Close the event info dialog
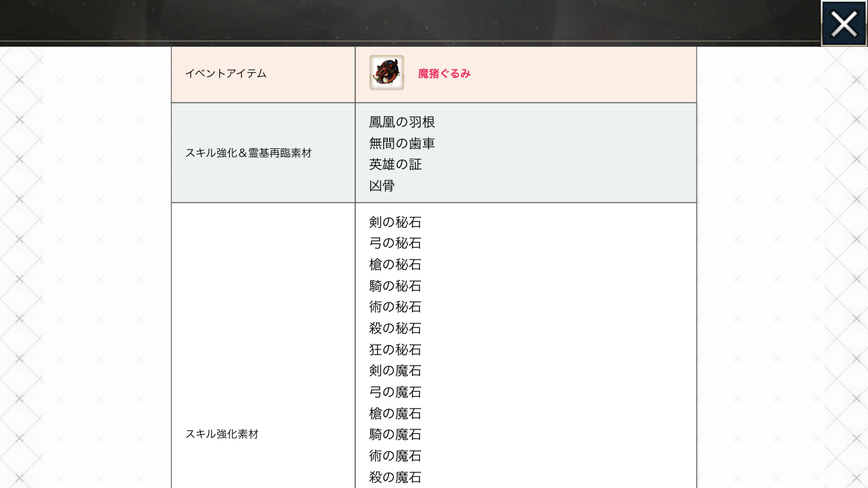The image size is (868, 488). pos(844,24)
